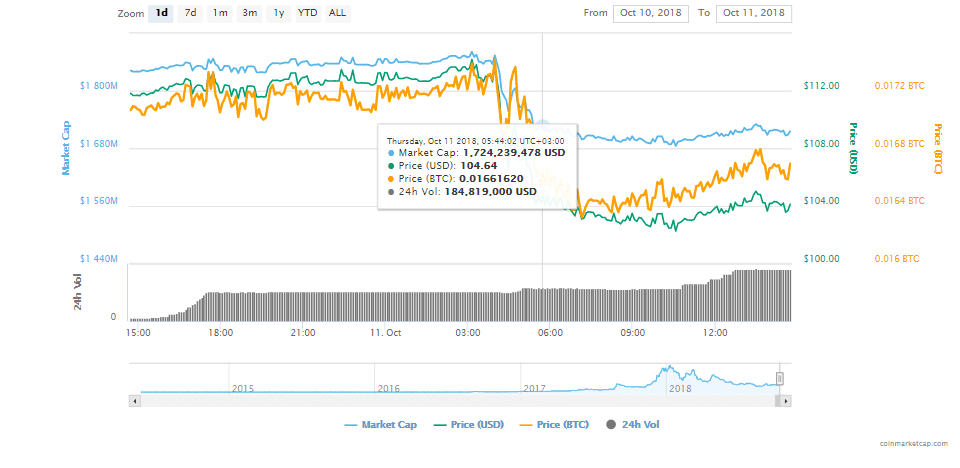
Task: Click navigator scrollbar left arrow
Action: [134, 400]
